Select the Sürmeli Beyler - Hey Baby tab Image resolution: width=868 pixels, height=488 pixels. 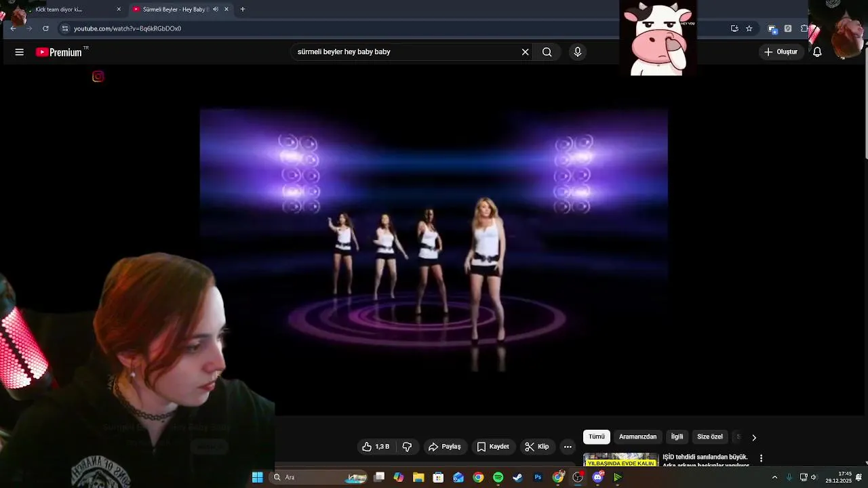[182, 9]
